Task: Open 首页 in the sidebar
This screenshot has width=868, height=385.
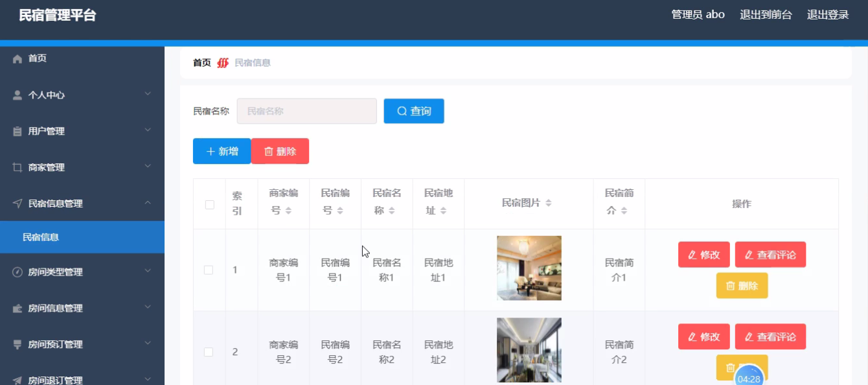Action: 82,59
